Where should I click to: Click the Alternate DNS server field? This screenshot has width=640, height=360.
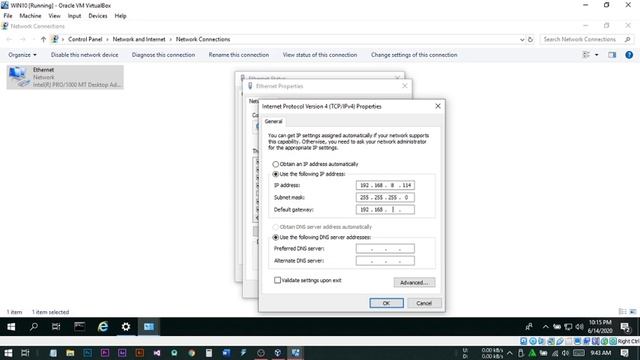tap(385, 261)
